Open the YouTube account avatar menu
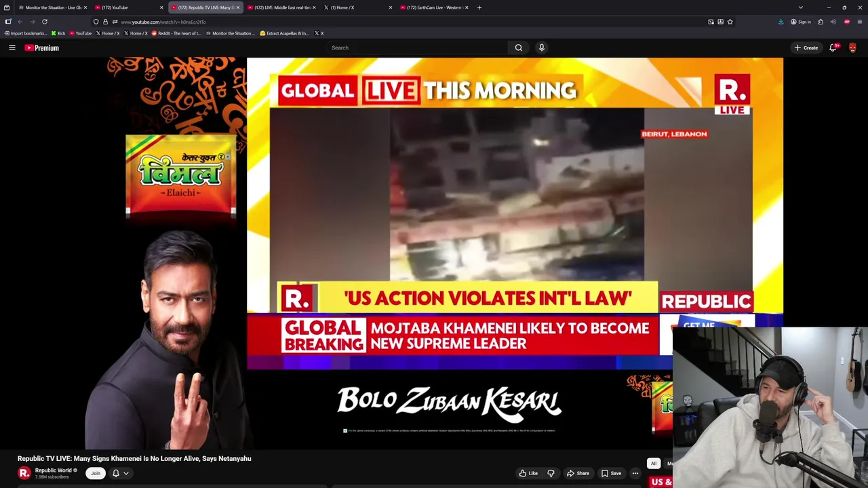868x488 pixels. tap(852, 47)
